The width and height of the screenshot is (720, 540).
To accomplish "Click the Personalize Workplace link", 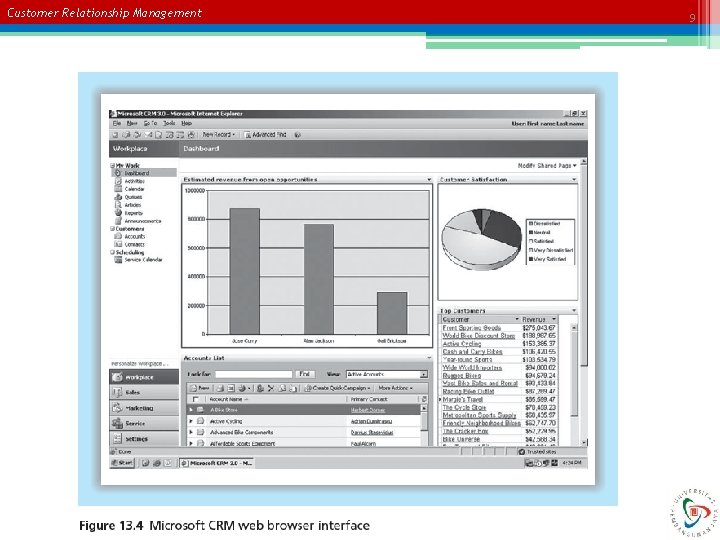I will 140,364.
